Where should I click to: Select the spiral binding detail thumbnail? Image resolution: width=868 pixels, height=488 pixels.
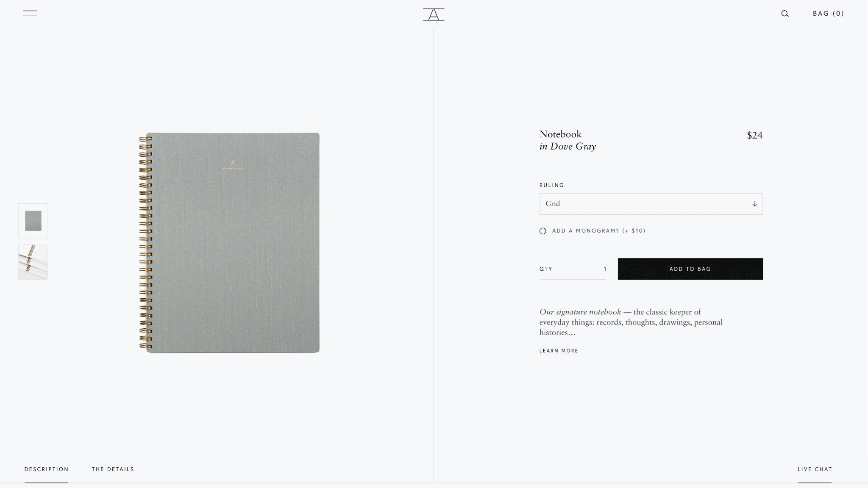pyautogui.click(x=33, y=262)
